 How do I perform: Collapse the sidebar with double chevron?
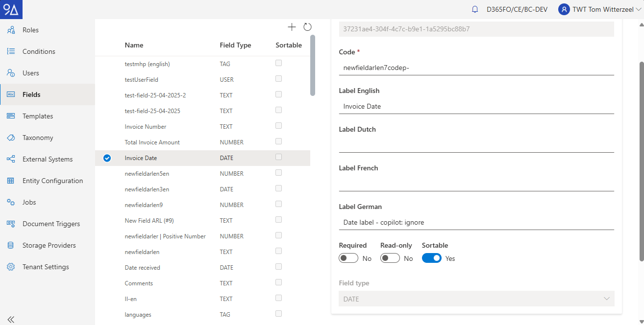coord(11,320)
